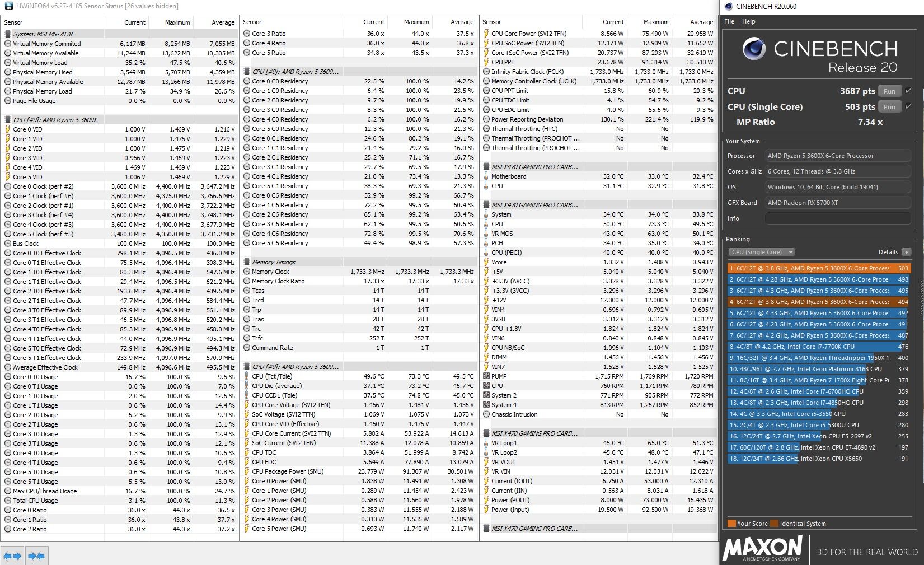The image size is (924, 565).
Task: Click the fan icon next to PUMP
Action: click(486, 376)
